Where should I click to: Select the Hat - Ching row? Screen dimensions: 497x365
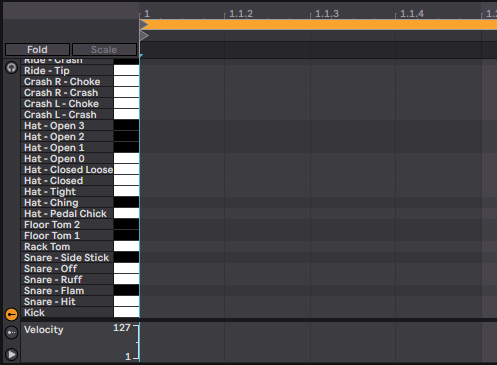tap(67, 203)
